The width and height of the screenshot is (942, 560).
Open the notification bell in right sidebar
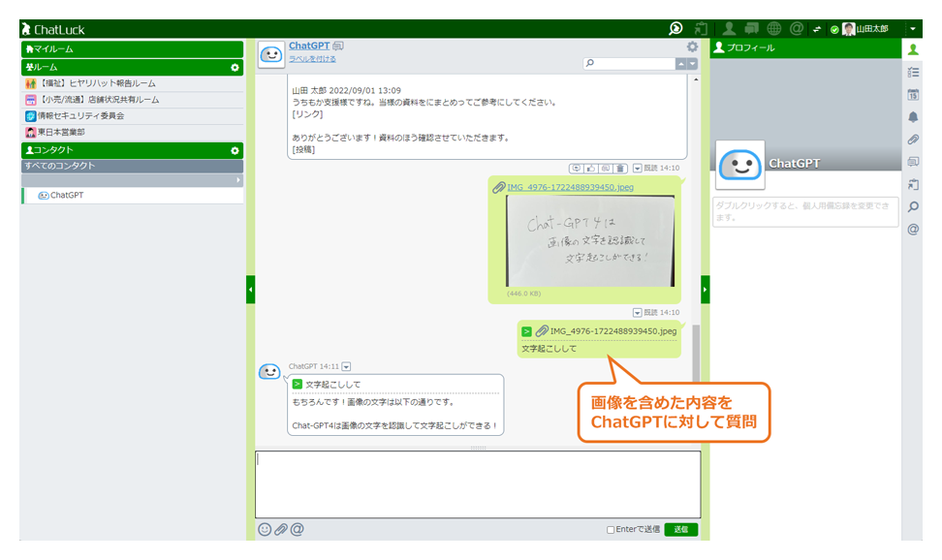coord(913,117)
